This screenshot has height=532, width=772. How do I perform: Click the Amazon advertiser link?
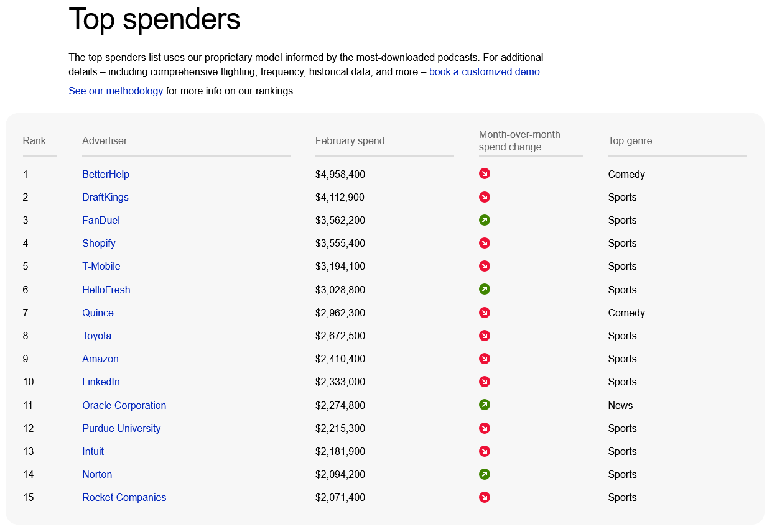pos(100,359)
